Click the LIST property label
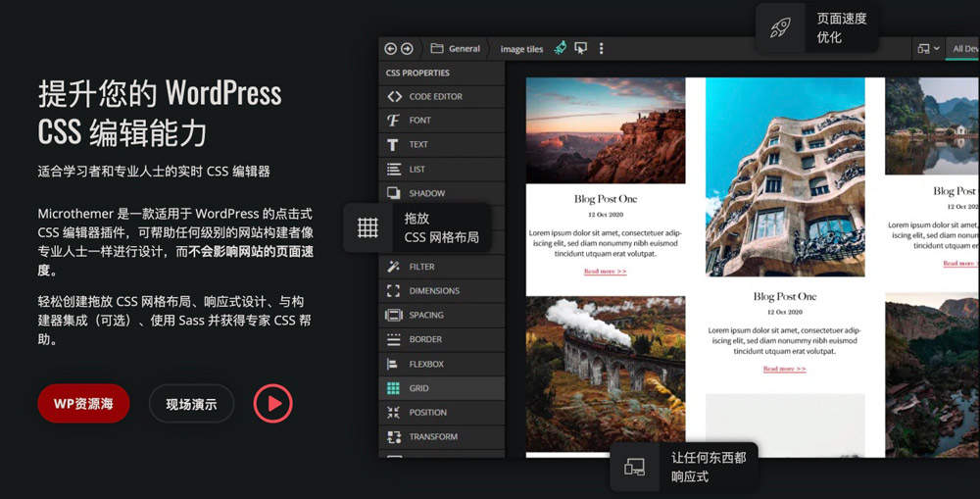 point(416,169)
